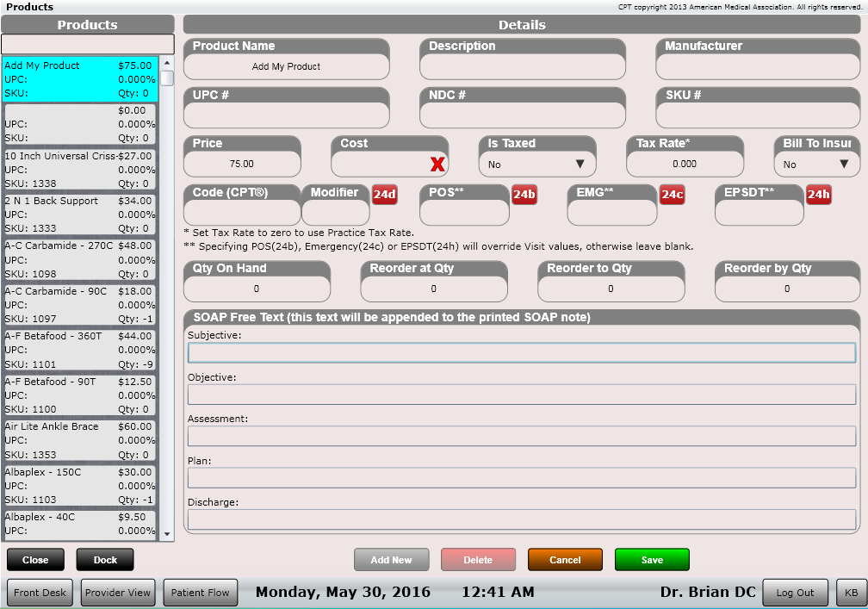Open the Bill To Insurance dropdown
This screenshot has width=868, height=609.
click(816, 164)
